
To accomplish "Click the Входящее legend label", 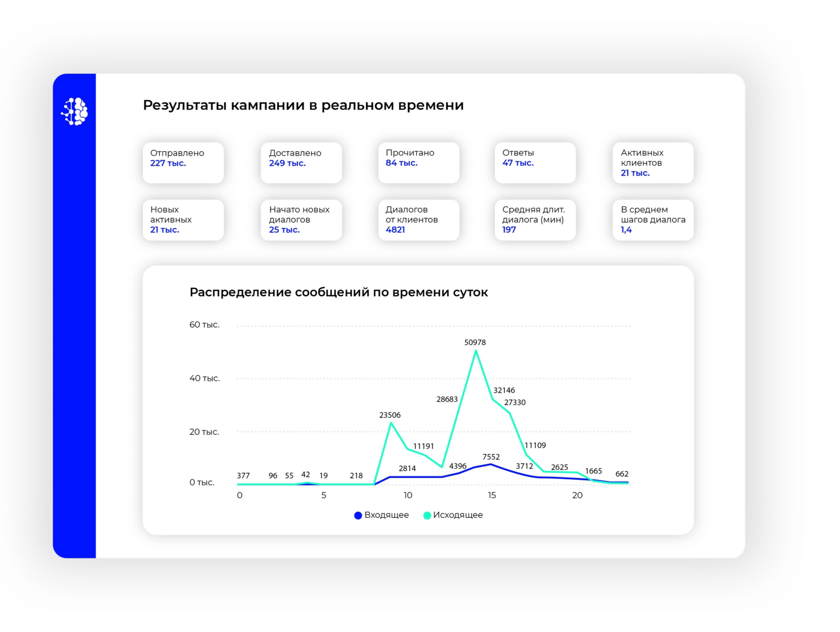I will (x=386, y=515).
